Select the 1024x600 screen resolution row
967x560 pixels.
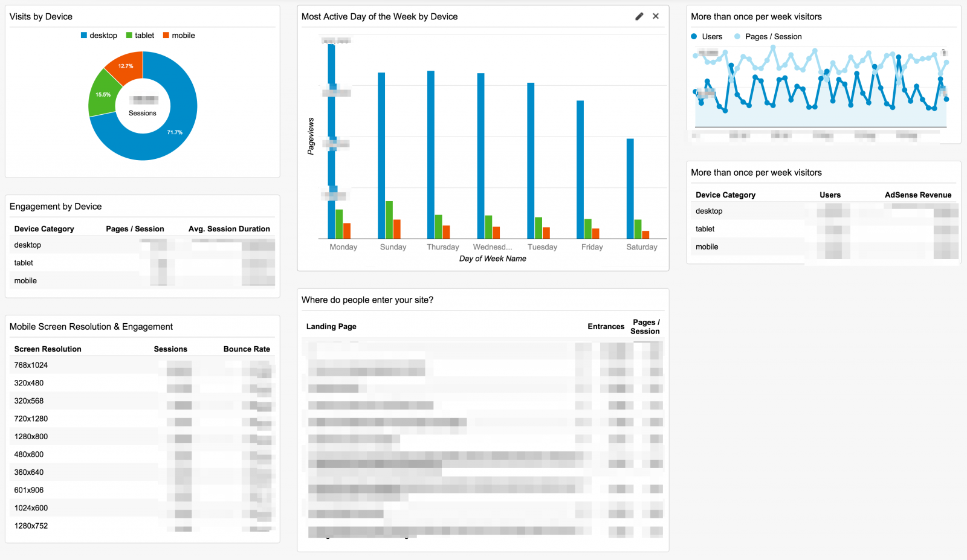click(143, 508)
